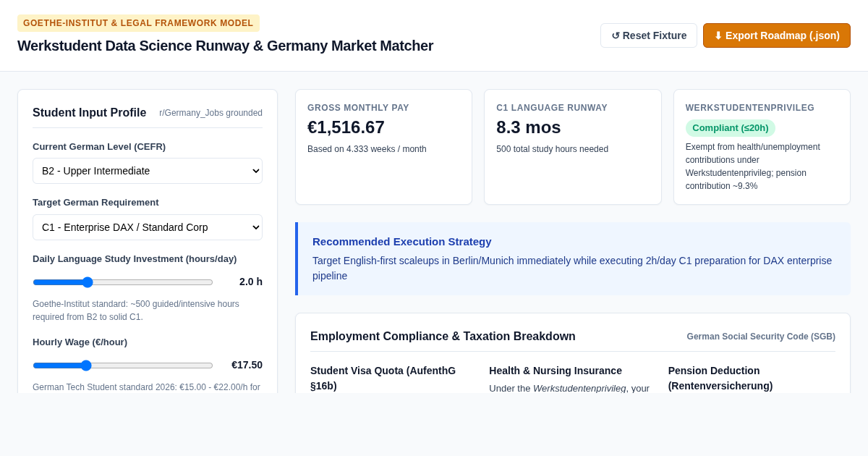Click the pension contribution ~9.3% description
The height and width of the screenshot is (456, 868).
(x=753, y=166)
